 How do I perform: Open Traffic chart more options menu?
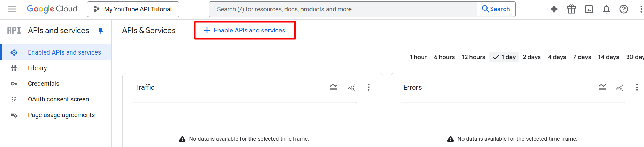coord(369,88)
